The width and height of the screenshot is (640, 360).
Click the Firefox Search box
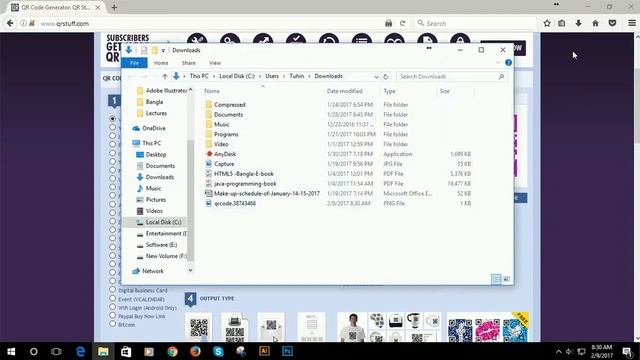click(475, 23)
